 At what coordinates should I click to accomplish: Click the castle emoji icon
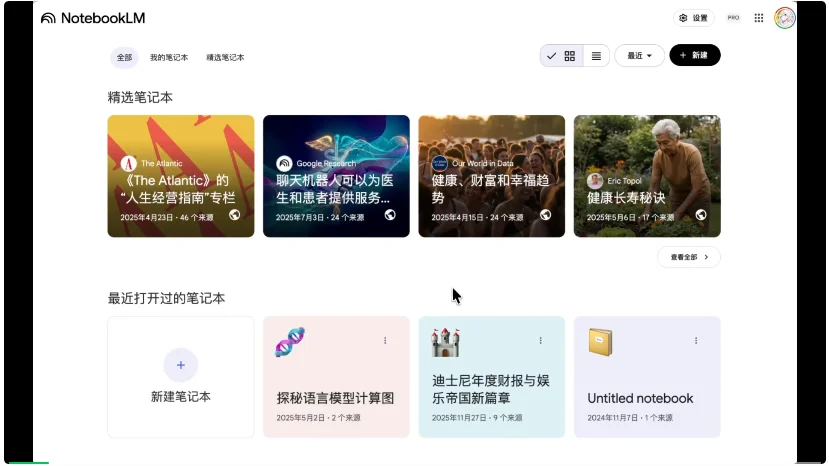tap(445, 342)
